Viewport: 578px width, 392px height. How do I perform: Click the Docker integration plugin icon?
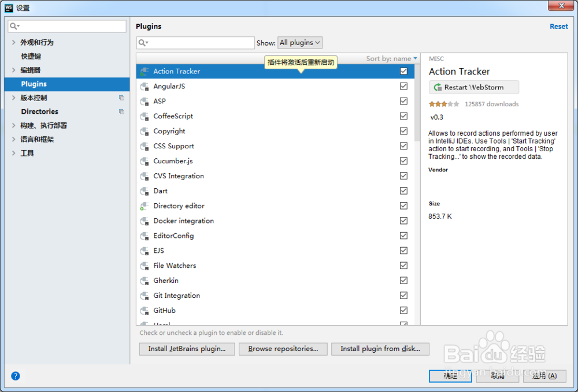click(x=144, y=221)
